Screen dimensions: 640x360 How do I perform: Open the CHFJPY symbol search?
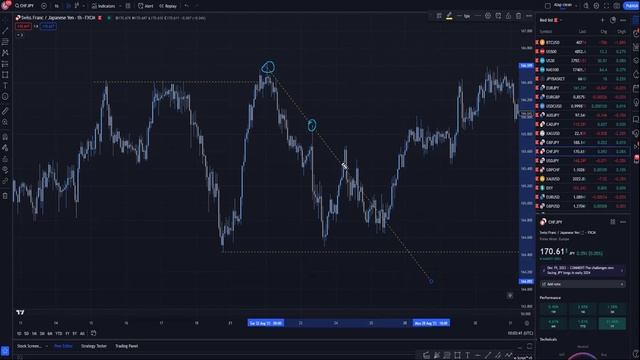[x=25, y=6]
